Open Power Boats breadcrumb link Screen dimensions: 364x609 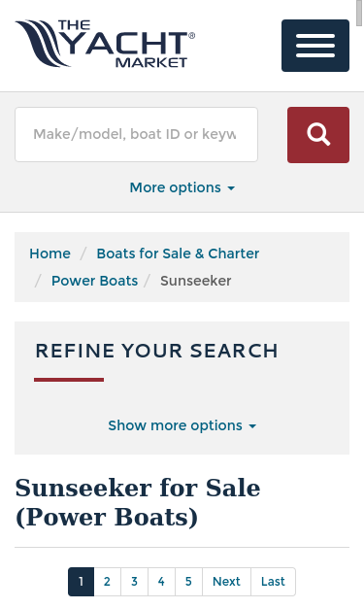pyautogui.click(x=95, y=281)
